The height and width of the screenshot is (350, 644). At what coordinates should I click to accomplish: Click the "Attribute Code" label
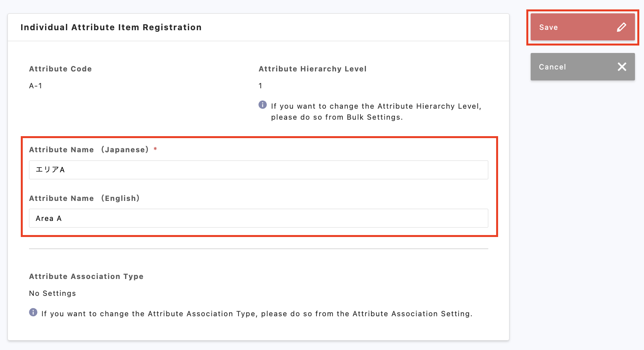click(x=60, y=69)
